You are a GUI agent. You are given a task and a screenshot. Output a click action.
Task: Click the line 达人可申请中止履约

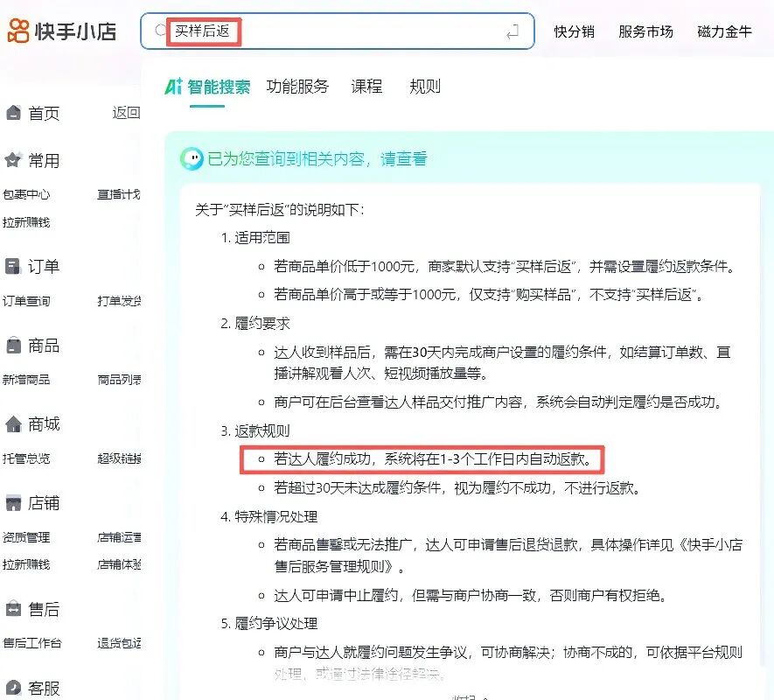pos(471,595)
